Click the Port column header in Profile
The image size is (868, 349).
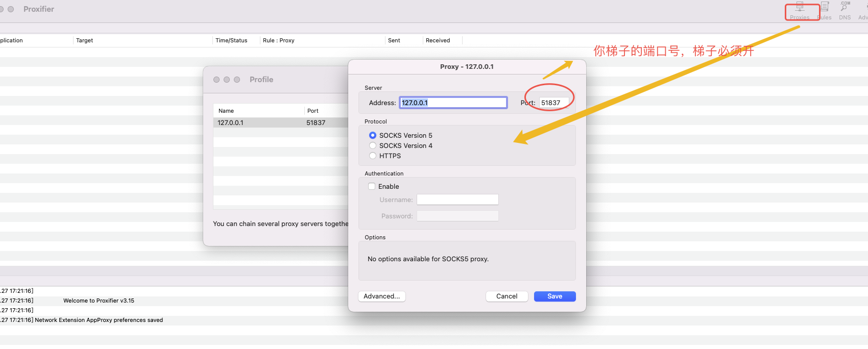[x=313, y=111]
